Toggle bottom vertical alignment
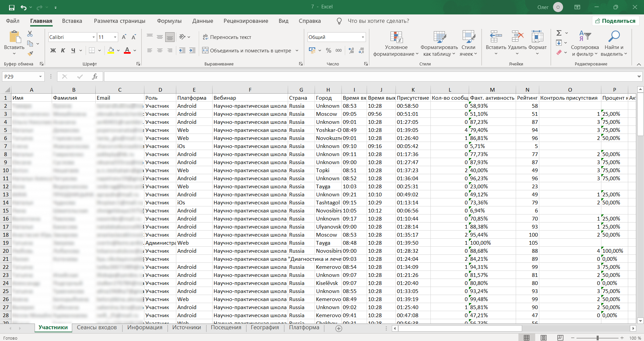The image size is (644, 341). [170, 37]
